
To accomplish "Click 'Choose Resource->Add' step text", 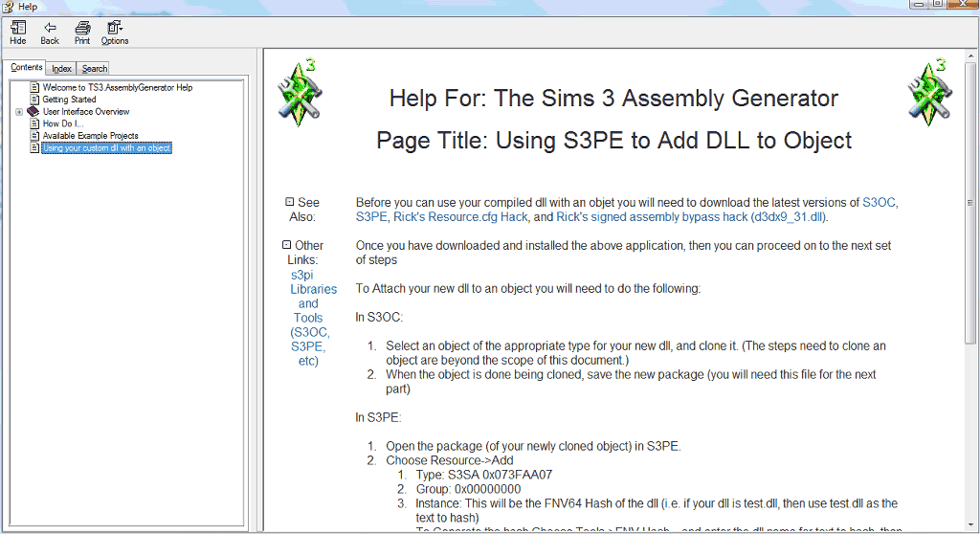I will point(450,460).
